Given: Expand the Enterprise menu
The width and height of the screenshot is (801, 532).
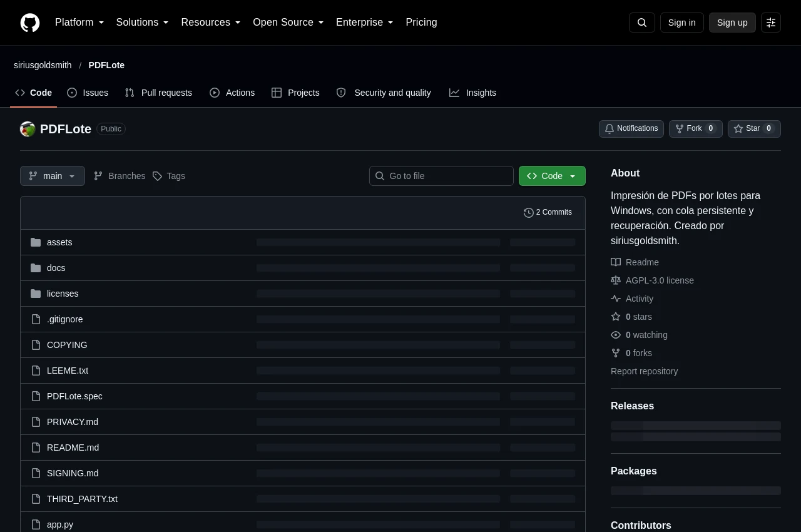Looking at the screenshot, I should [365, 23].
